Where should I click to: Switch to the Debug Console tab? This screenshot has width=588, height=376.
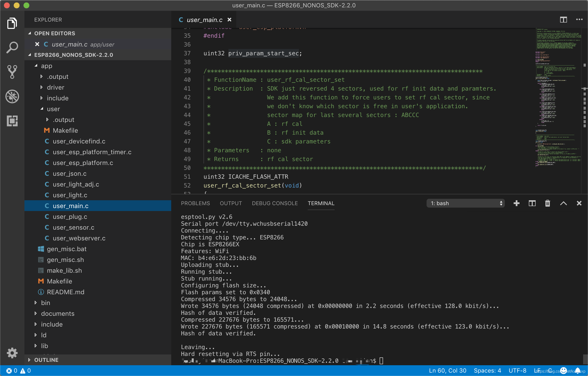pyautogui.click(x=275, y=203)
